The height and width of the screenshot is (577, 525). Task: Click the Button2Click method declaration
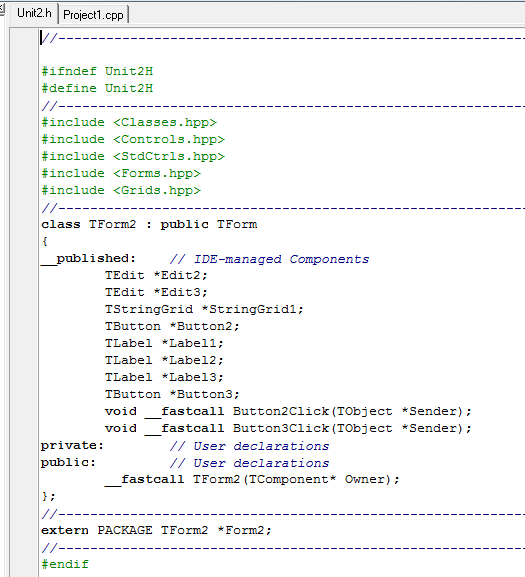click(x=288, y=411)
